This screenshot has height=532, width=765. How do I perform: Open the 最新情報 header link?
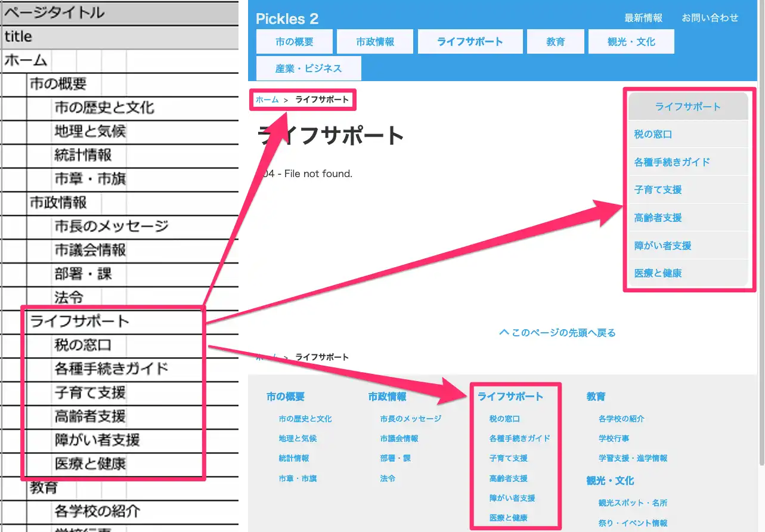[643, 18]
